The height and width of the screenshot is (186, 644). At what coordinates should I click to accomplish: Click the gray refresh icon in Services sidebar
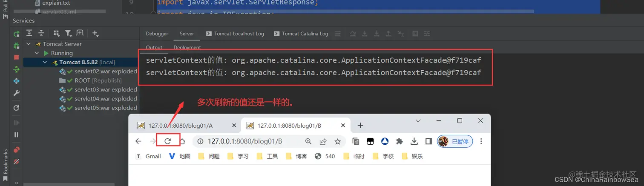point(17,108)
